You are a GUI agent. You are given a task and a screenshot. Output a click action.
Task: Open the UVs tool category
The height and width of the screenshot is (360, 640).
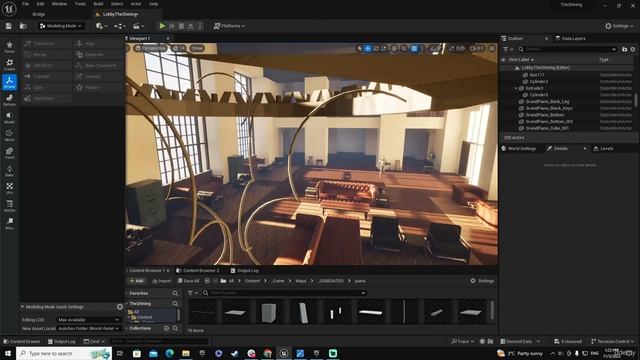click(9, 188)
